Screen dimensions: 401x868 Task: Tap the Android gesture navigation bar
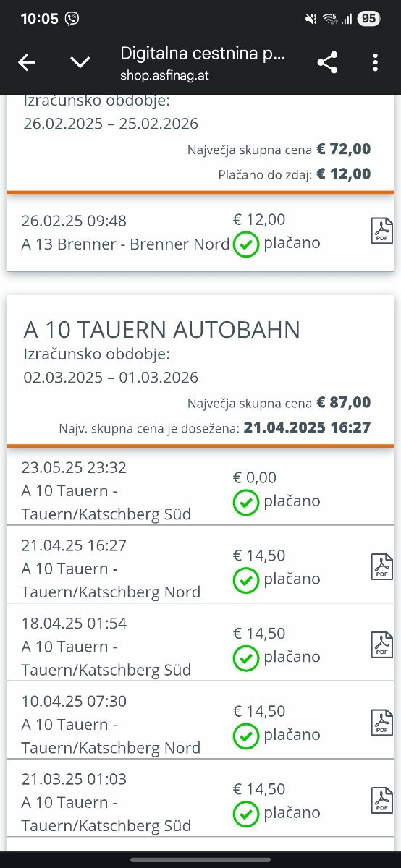point(200,860)
